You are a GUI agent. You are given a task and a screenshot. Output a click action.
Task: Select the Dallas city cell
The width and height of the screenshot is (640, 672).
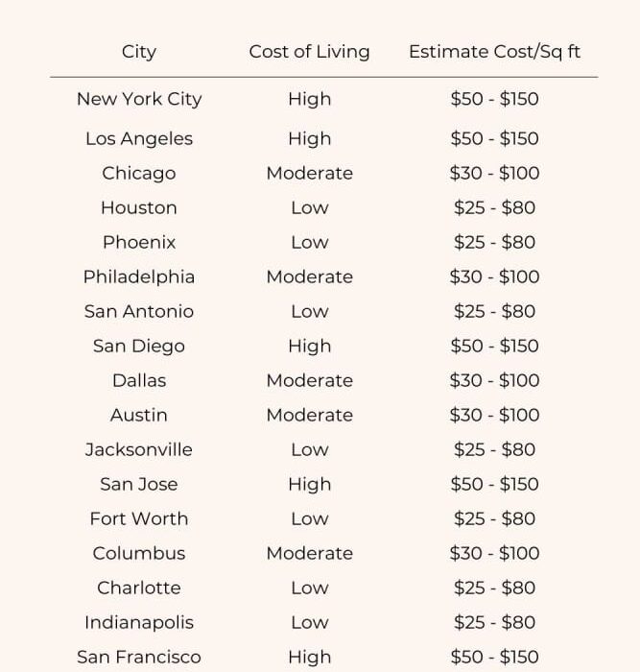(139, 380)
